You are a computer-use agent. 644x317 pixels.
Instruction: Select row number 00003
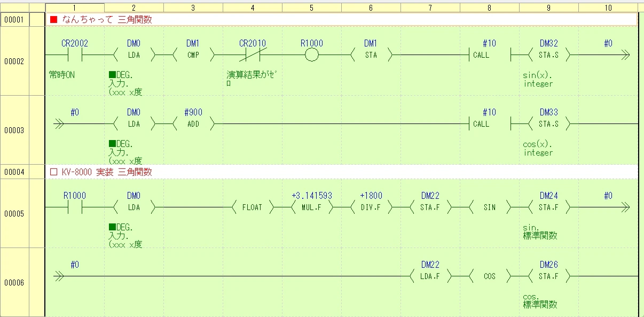coord(14,130)
